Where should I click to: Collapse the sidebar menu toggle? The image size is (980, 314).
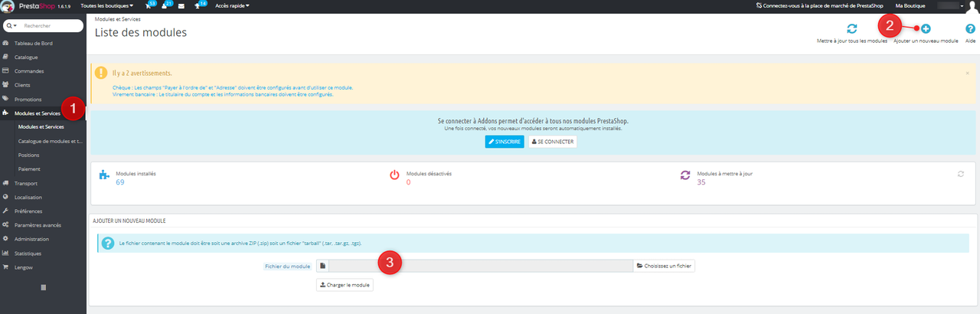(x=43, y=287)
